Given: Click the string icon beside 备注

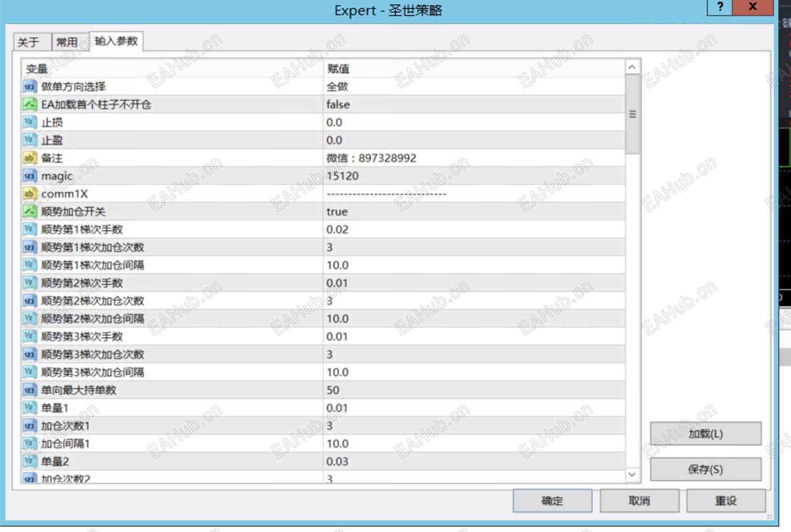Looking at the screenshot, I should pos(30,158).
